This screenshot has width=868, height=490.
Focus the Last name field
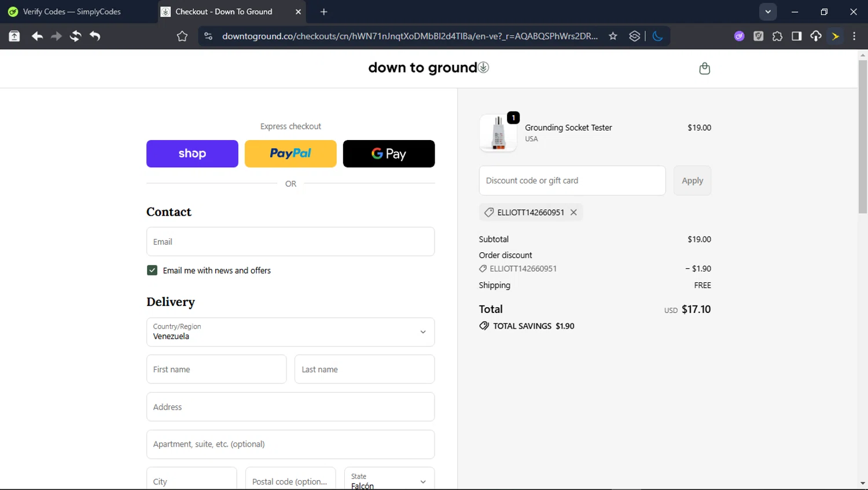[365, 369]
